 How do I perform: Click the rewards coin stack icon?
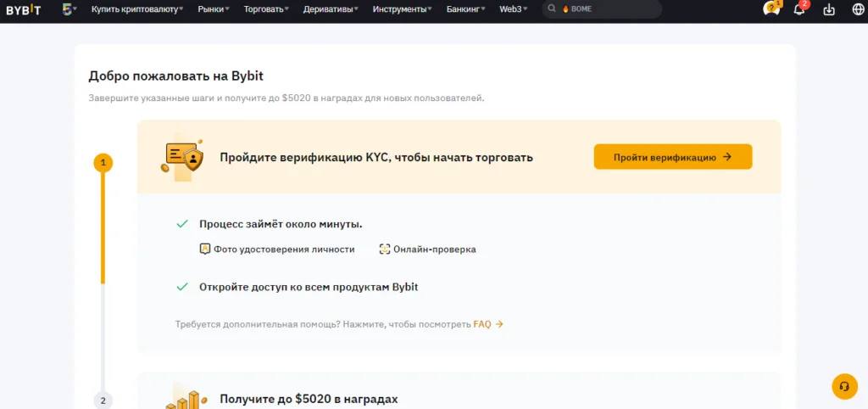pos(186,398)
